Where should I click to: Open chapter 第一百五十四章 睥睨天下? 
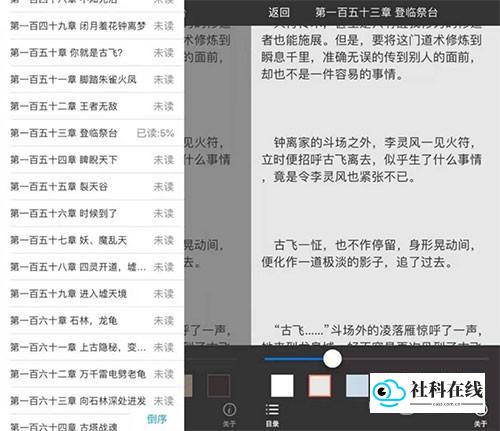click(92, 160)
